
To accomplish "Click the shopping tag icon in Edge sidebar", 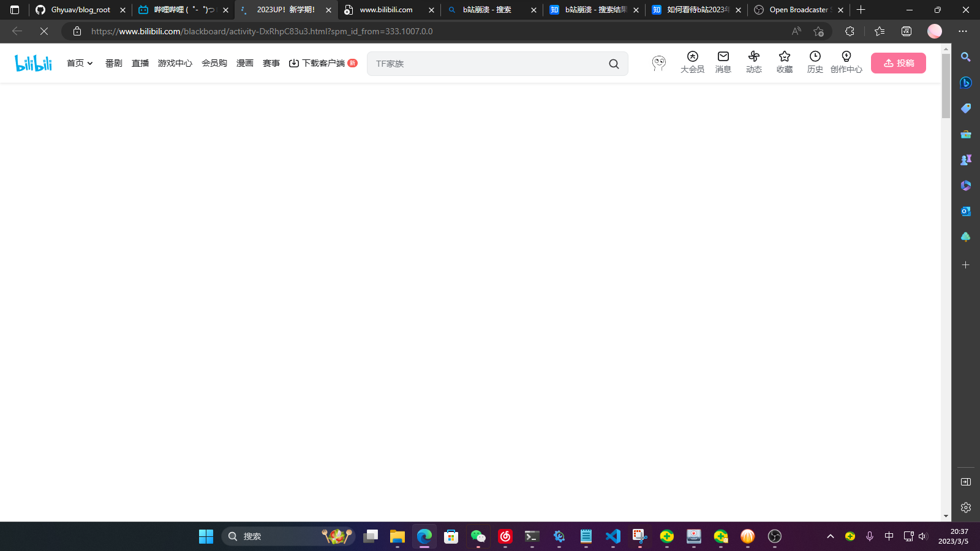I will click(x=965, y=108).
